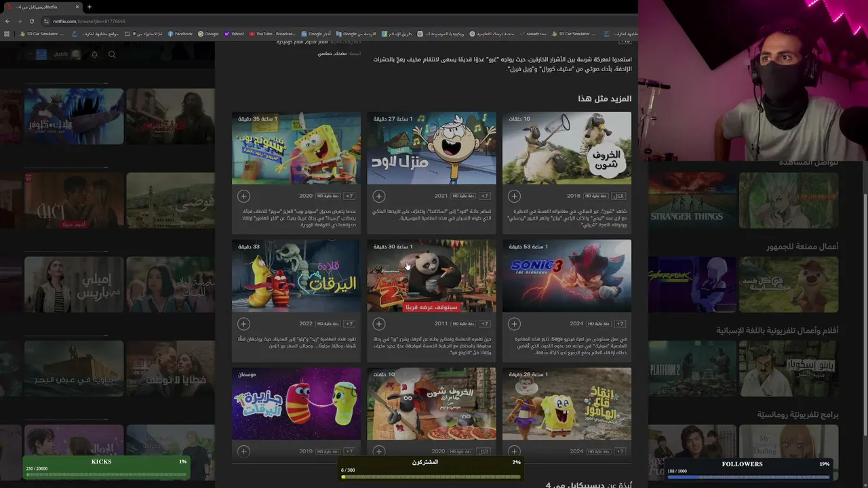Open the Stranger Things card
868x488 pixels.
[x=692, y=201]
